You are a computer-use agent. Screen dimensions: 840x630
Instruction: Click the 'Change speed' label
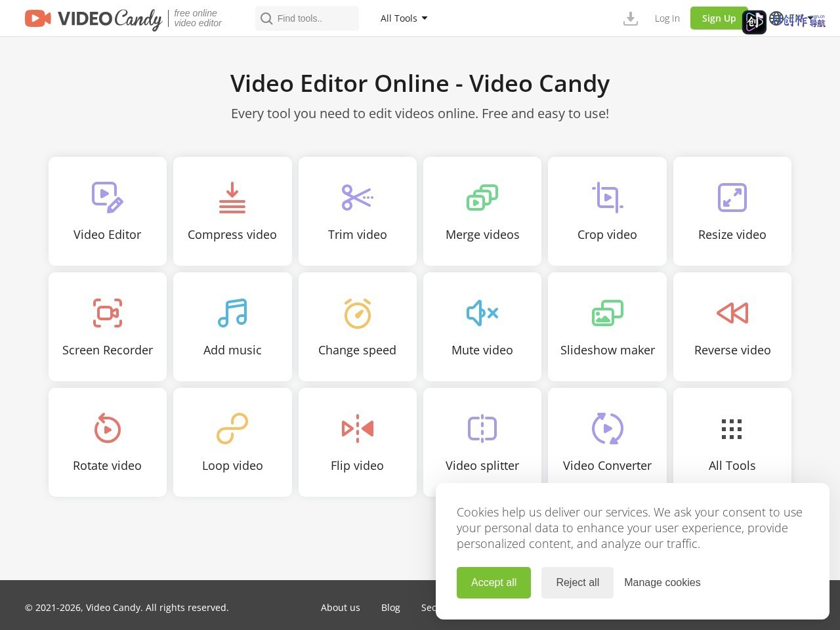[358, 350]
